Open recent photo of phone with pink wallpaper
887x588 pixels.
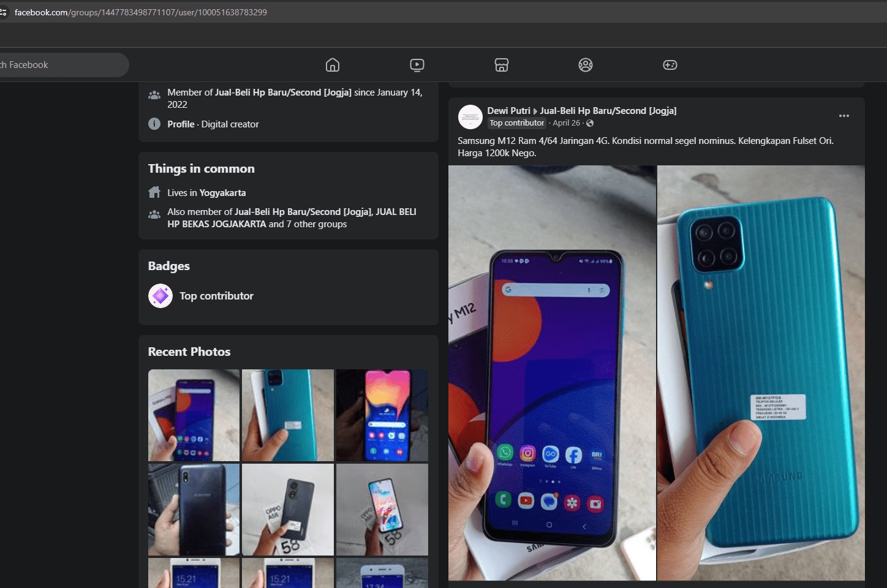coord(382,415)
